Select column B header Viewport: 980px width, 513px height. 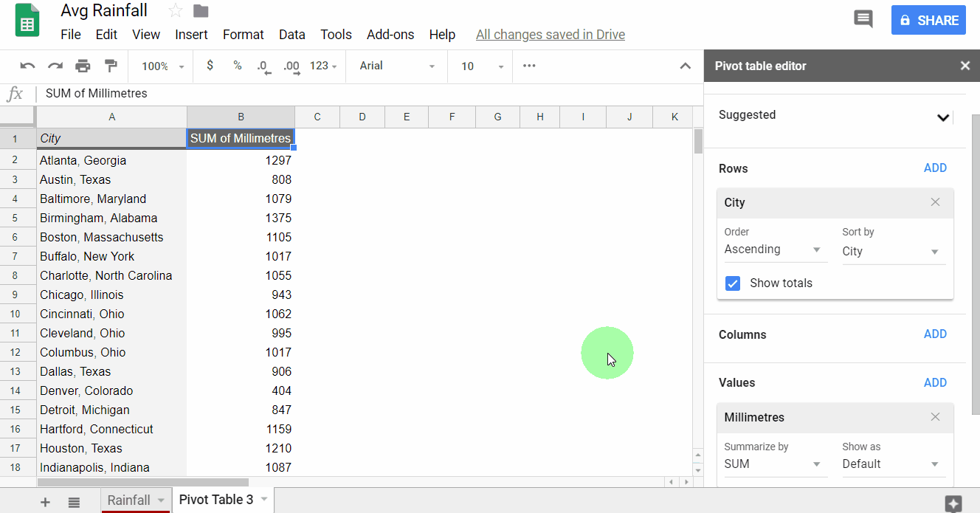pos(241,117)
